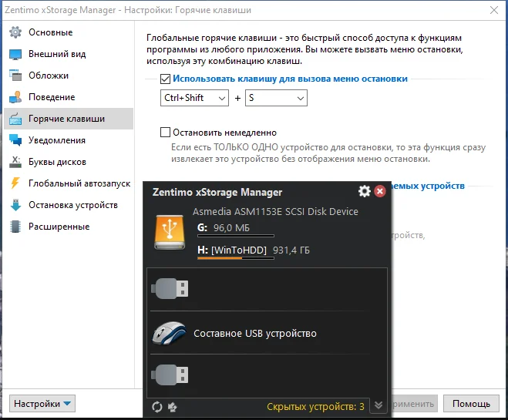Click the Asmedia ASM1153E SCSI Disk Device name
Viewport: 508px width, 420px height.
pyautogui.click(x=275, y=211)
